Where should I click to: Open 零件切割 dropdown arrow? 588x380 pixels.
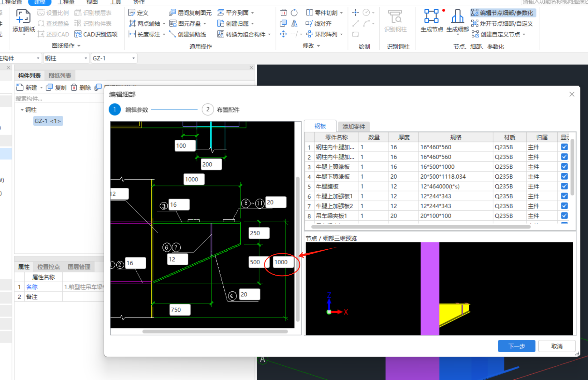pyautogui.click(x=342, y=13)
